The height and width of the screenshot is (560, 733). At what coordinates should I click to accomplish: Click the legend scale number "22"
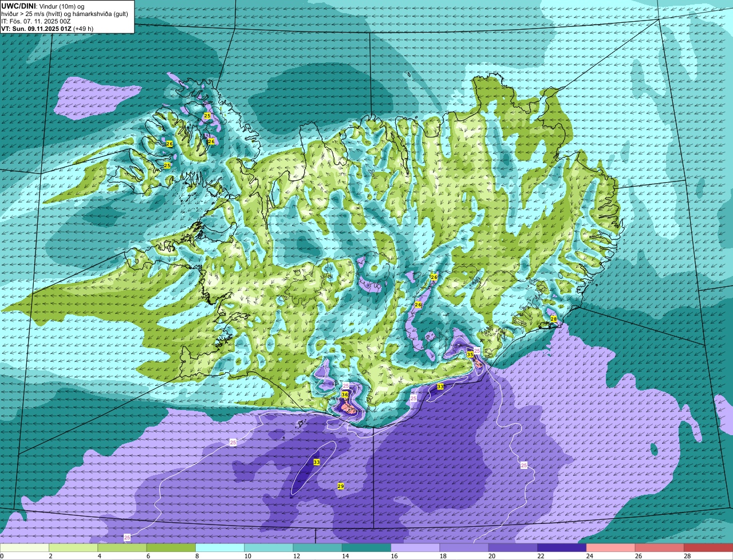(541, 556)
